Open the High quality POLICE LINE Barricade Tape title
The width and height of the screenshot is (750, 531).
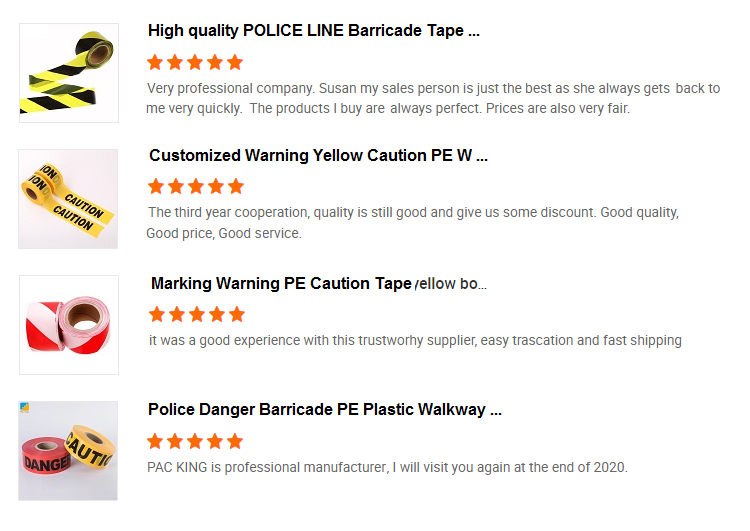tap(314, 31)
